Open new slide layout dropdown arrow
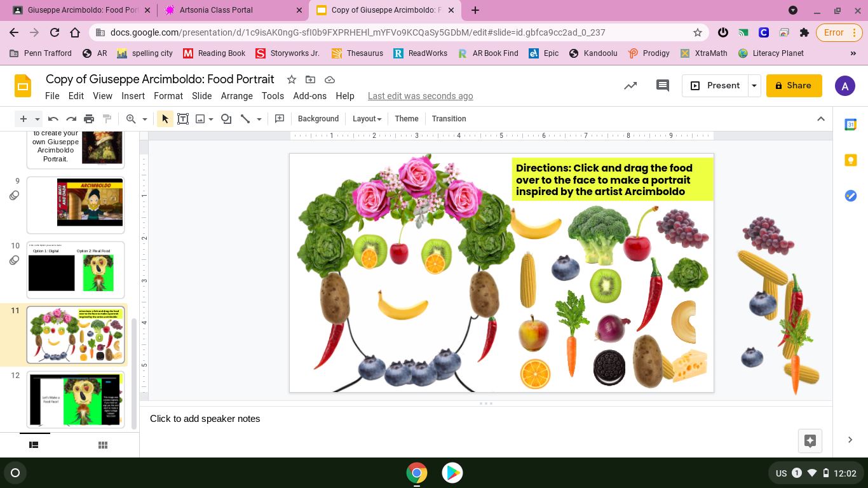The width and height of the screenshot is (868, 488). (37, 119)
